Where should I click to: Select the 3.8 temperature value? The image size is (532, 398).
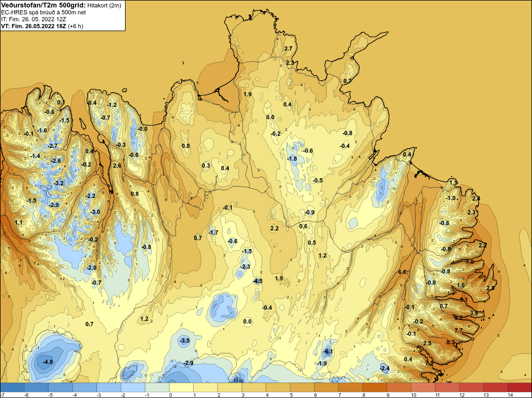pyautogui.click(x=475, y=313)
